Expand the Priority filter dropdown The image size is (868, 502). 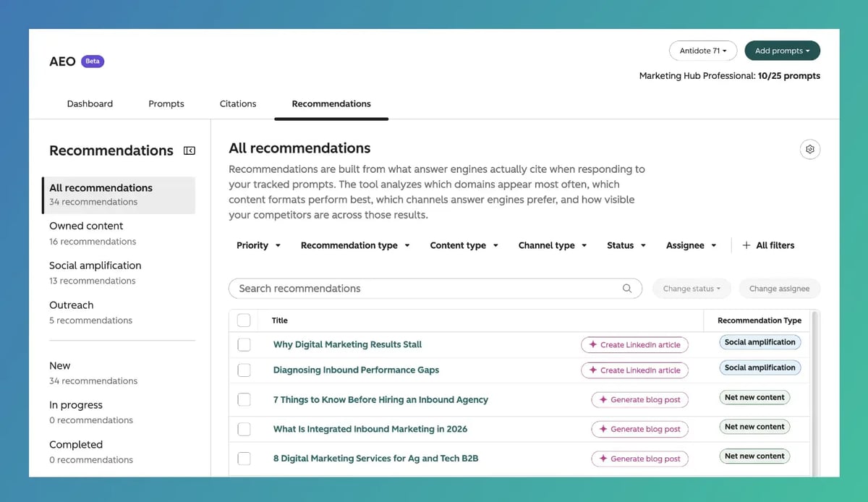click(258, 245)
